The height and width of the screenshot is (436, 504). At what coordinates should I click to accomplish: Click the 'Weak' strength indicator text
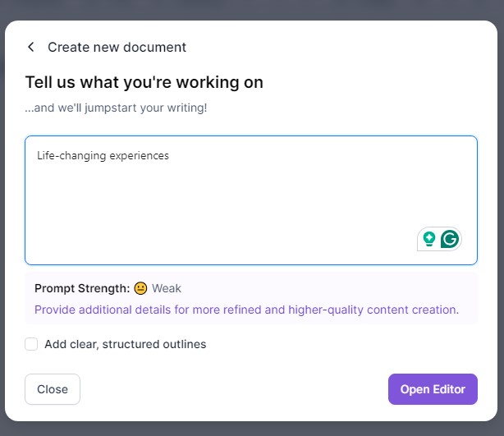(x=167, y=288)
